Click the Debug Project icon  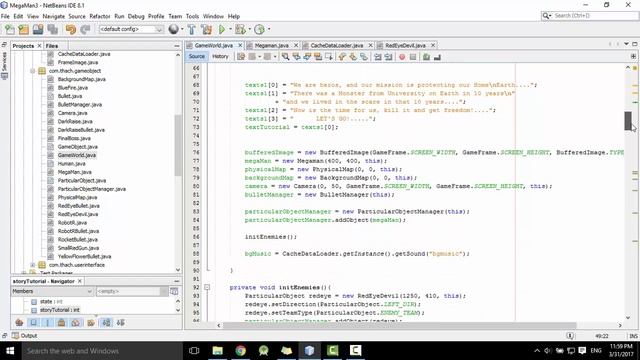240,29
